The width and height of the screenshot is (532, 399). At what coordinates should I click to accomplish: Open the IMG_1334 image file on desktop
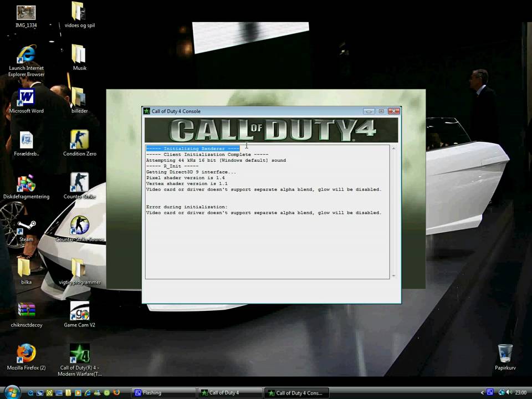tap(26, 16)
